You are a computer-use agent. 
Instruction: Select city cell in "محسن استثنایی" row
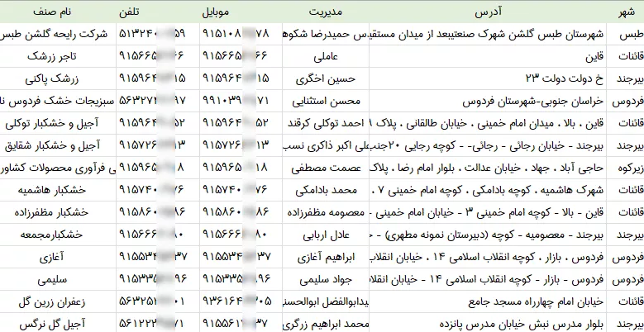(x=627, y=102)
